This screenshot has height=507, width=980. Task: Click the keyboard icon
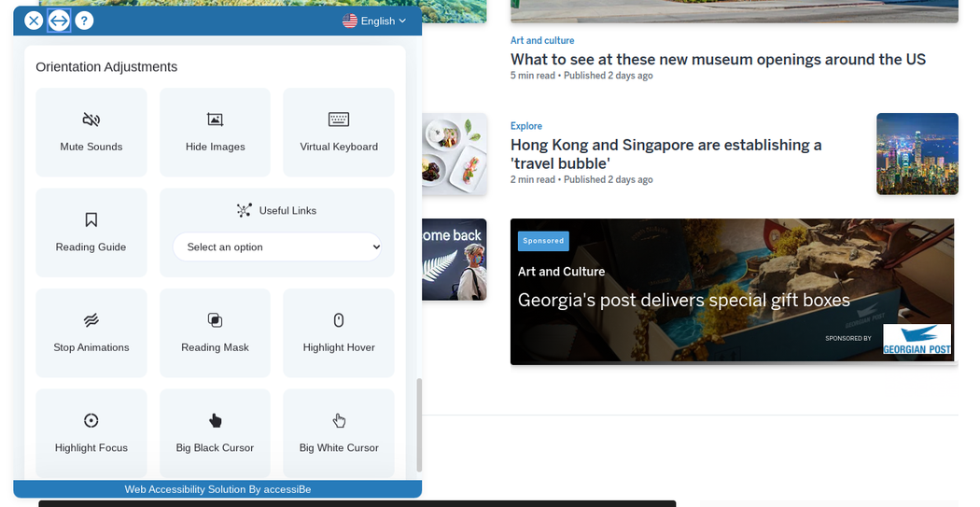[x=339, y=120]
